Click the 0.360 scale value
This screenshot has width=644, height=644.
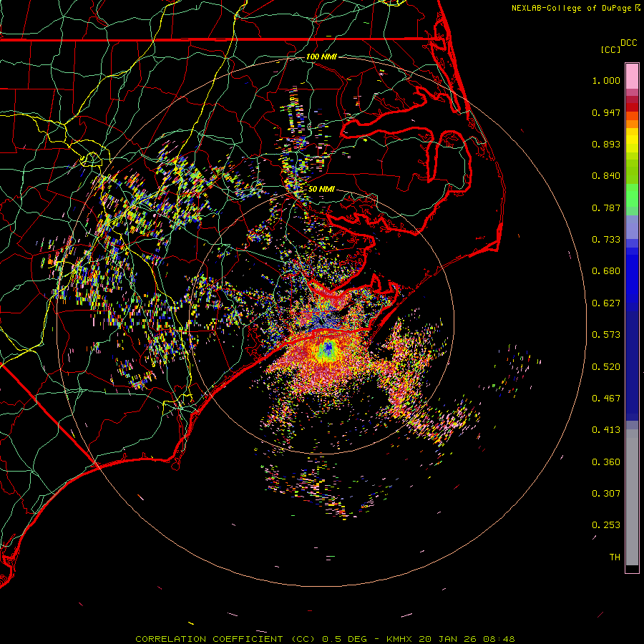606,462
